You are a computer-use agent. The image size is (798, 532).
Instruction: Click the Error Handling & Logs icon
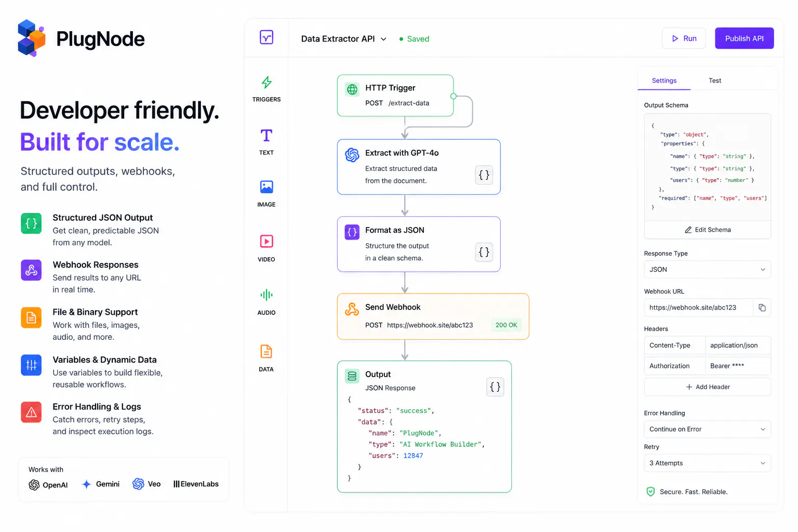coord(31,412)
